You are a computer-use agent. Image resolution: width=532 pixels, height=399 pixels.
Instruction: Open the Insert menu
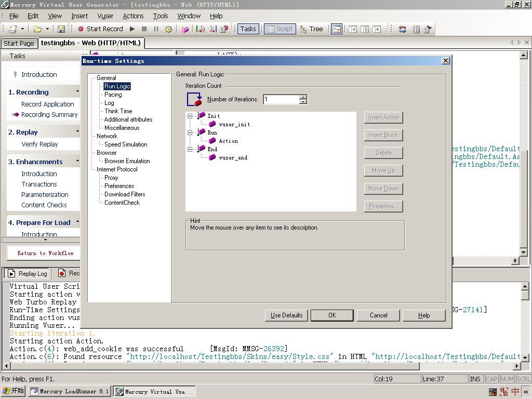(x=79, y=16)
